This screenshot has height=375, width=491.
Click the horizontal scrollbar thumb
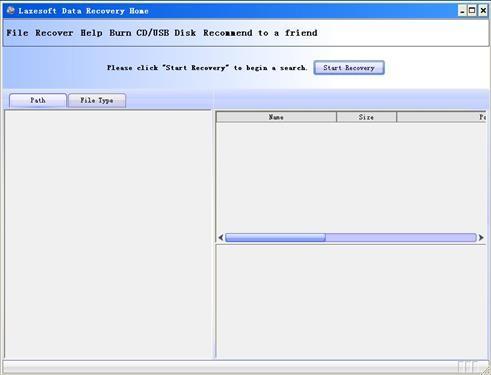point(275,238)
